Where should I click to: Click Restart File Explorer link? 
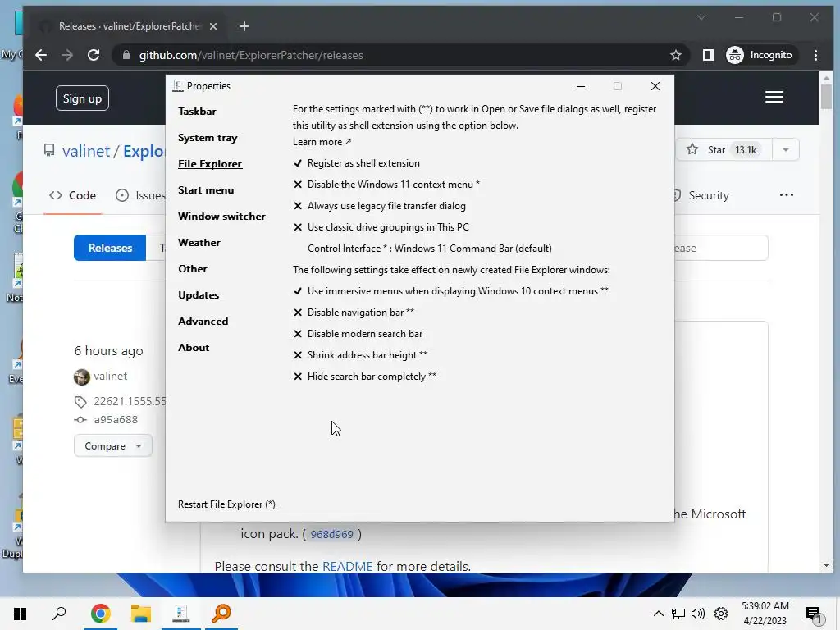(x=226, y=504)
